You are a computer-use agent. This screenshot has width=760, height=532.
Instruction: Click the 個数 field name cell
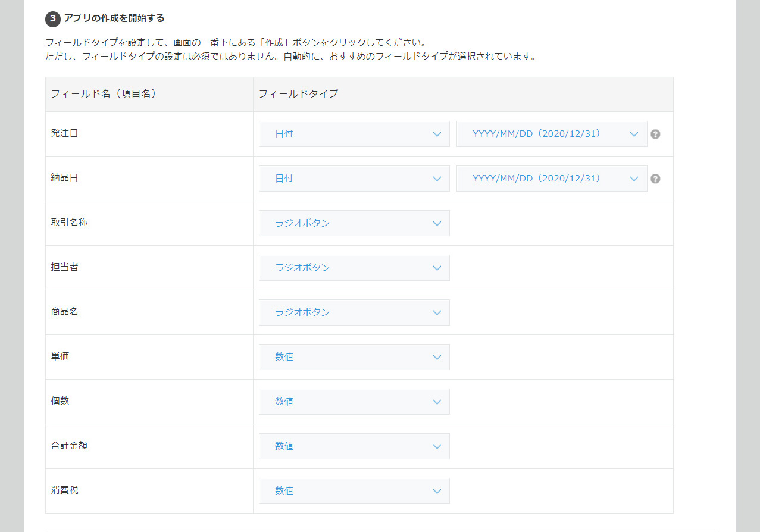coord(149,402)
